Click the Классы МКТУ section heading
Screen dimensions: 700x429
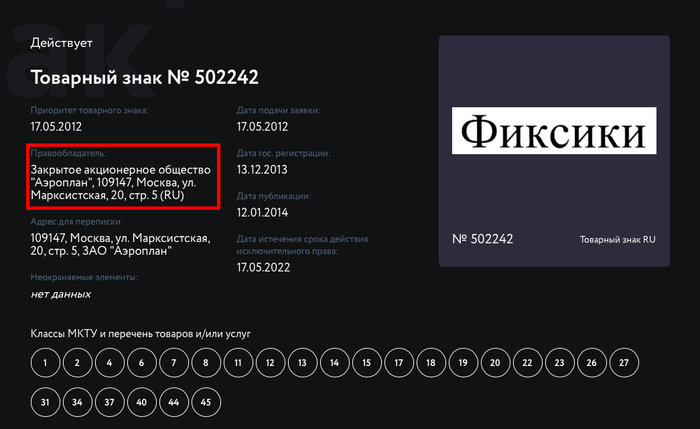pos(141,334)
